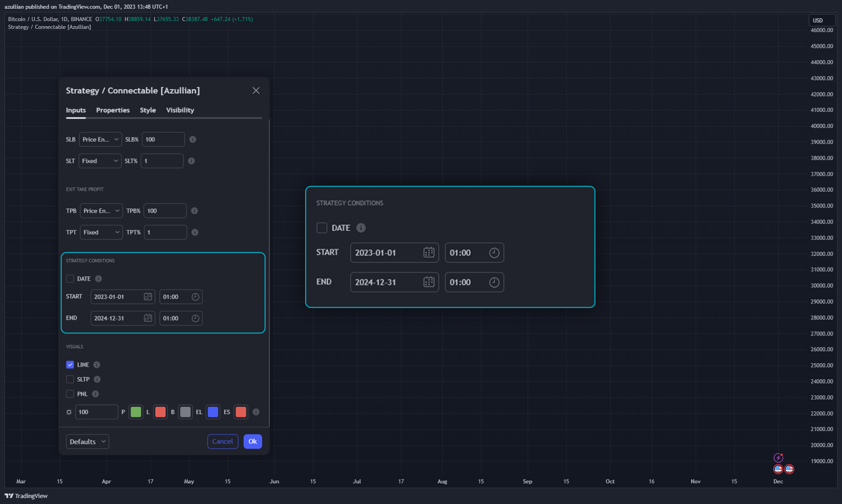Image resolution: width=842 pixels, height=504 pixels.
Task: Switch to the Style tab
Action: point(148,110)
